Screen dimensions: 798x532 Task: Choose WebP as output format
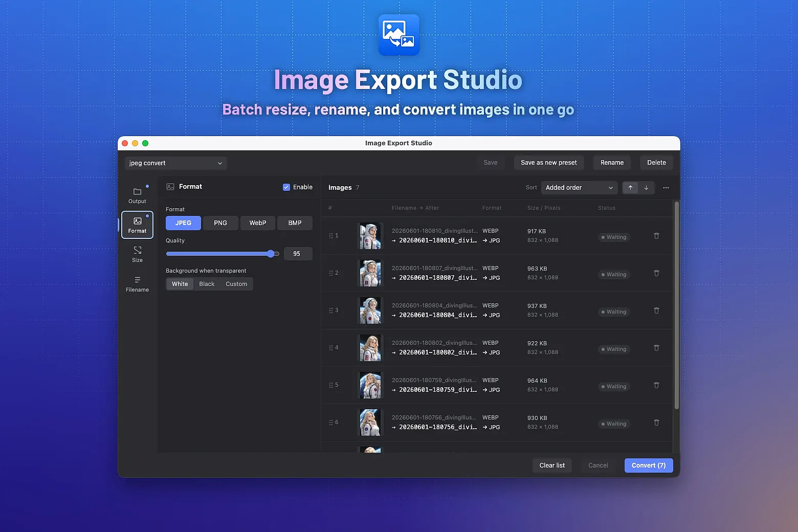click(258, 223)
